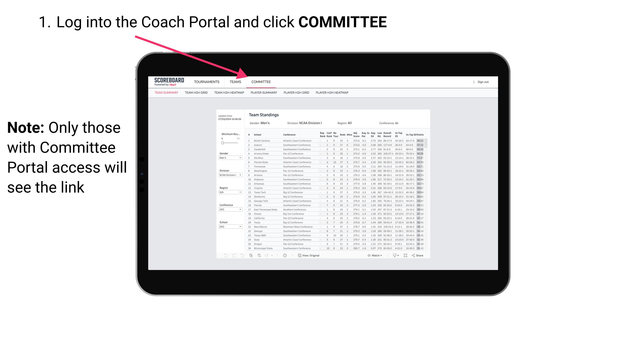Click the clock/history icon
Viewport: 644px width, 346px height.
[285, 255]
